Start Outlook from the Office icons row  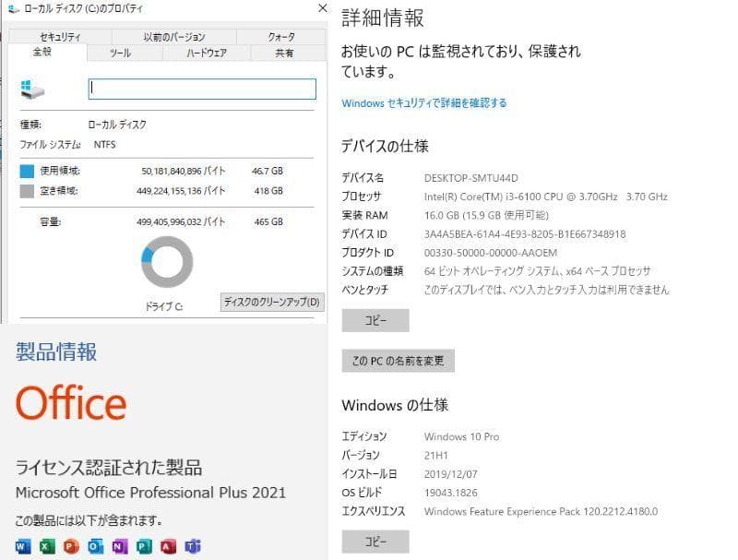[x=95, y=549]
